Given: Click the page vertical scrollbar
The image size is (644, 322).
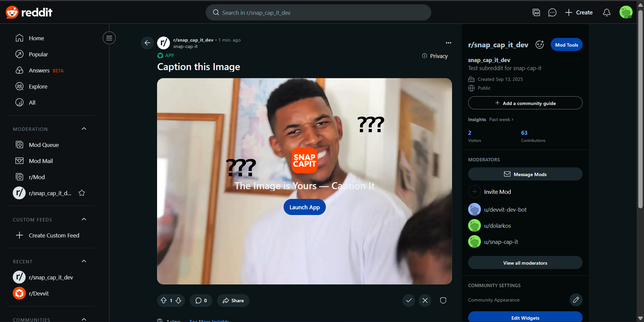Looking at the screenshot, I should pos(640,109).
